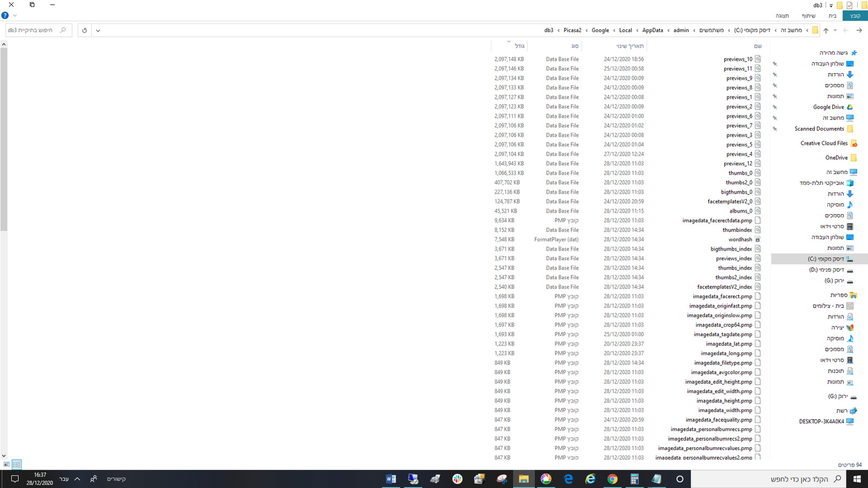Open the Customize Quick Access Toolbar dropdown

[831, 5]
